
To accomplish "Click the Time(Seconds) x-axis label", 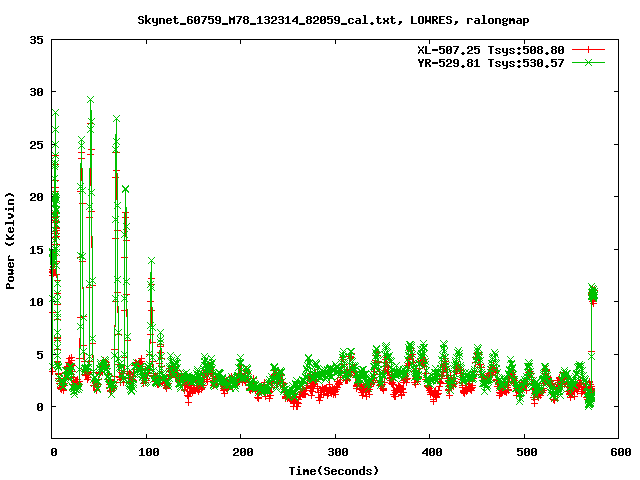I will pos(333,471).
